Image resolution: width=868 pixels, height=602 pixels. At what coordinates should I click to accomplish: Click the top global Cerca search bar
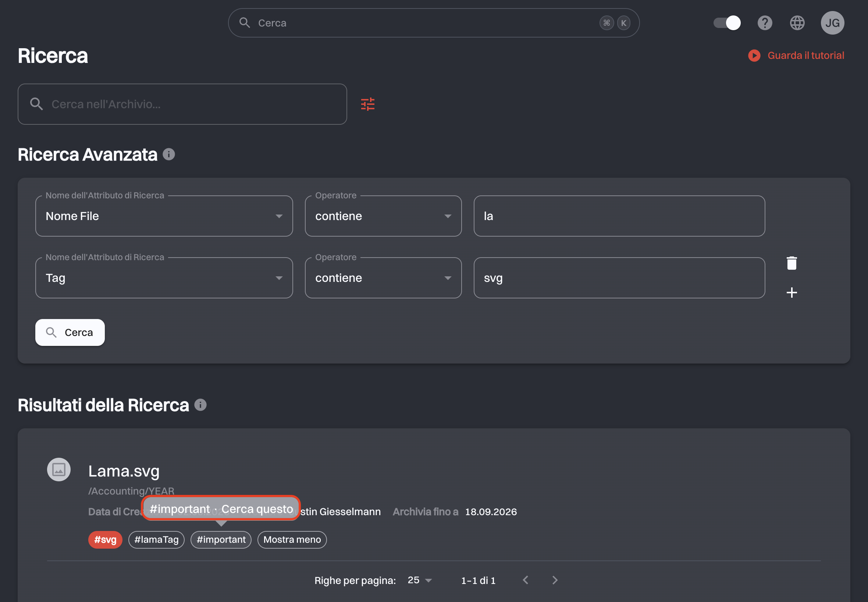click(x=433, y=23)
